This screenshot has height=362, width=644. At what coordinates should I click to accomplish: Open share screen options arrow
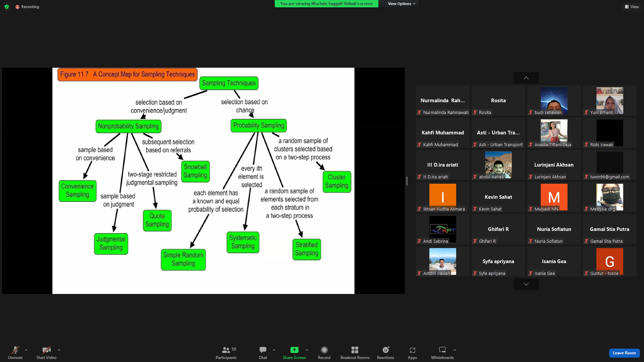click(307, 350)
